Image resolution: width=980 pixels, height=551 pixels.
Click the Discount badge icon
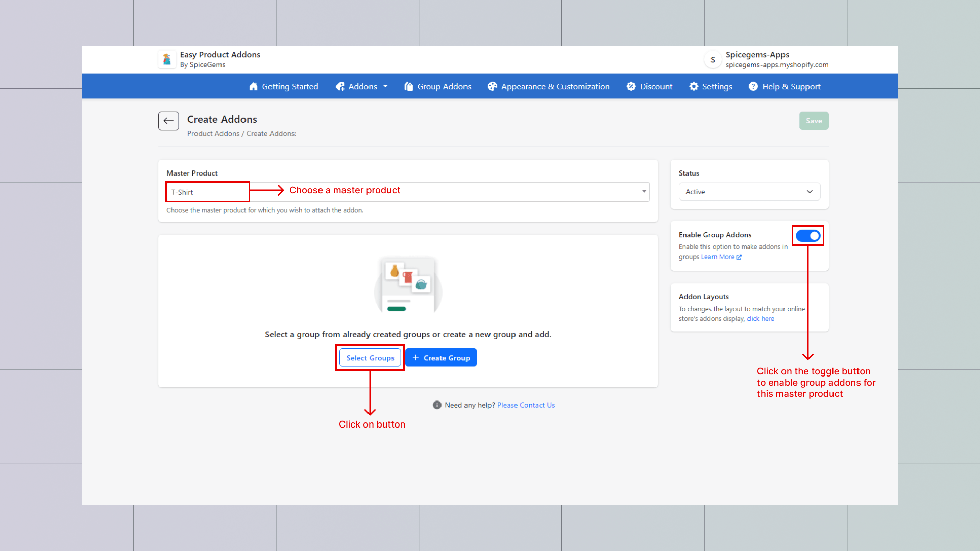click(x=631, y=87)
